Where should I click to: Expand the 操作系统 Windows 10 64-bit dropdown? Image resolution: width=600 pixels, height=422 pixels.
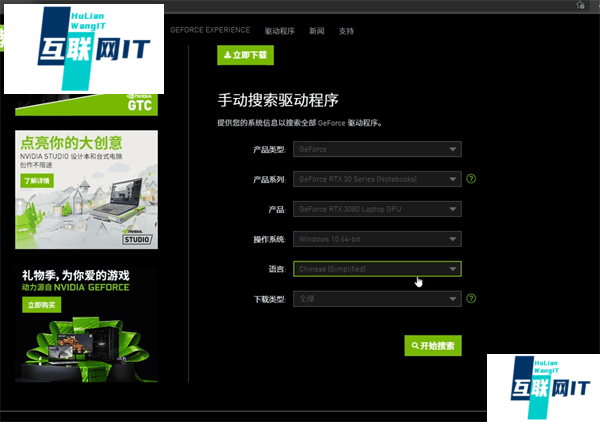[x=377, y=239]
